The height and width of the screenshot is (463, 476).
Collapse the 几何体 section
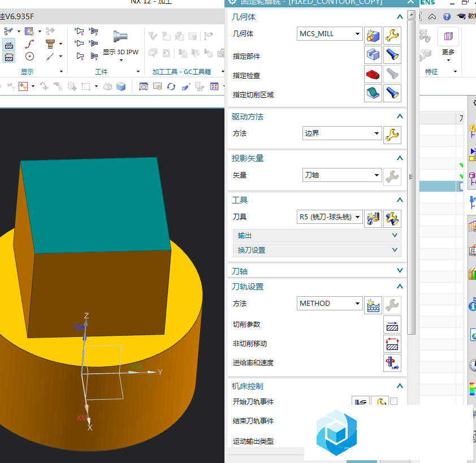(400, 17)
